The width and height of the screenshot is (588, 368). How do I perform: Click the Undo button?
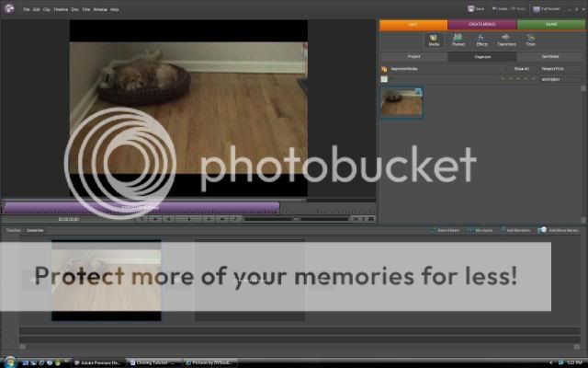pos(500,8)
